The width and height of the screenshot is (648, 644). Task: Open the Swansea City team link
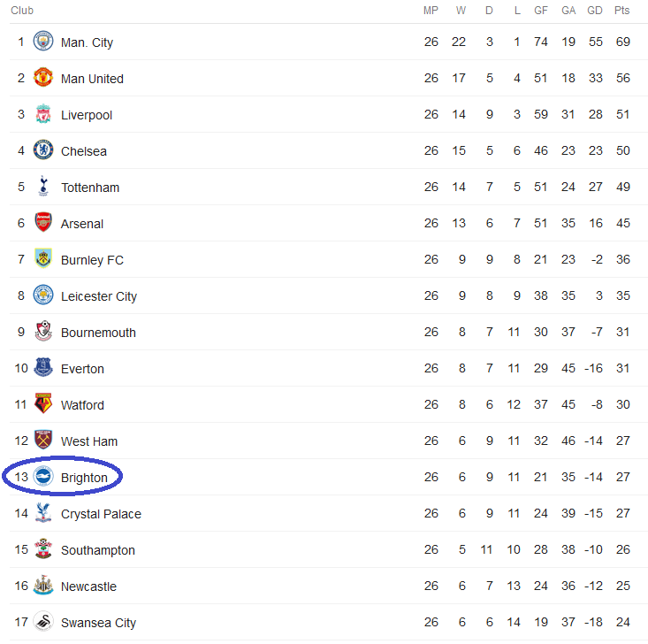point(98,623)
